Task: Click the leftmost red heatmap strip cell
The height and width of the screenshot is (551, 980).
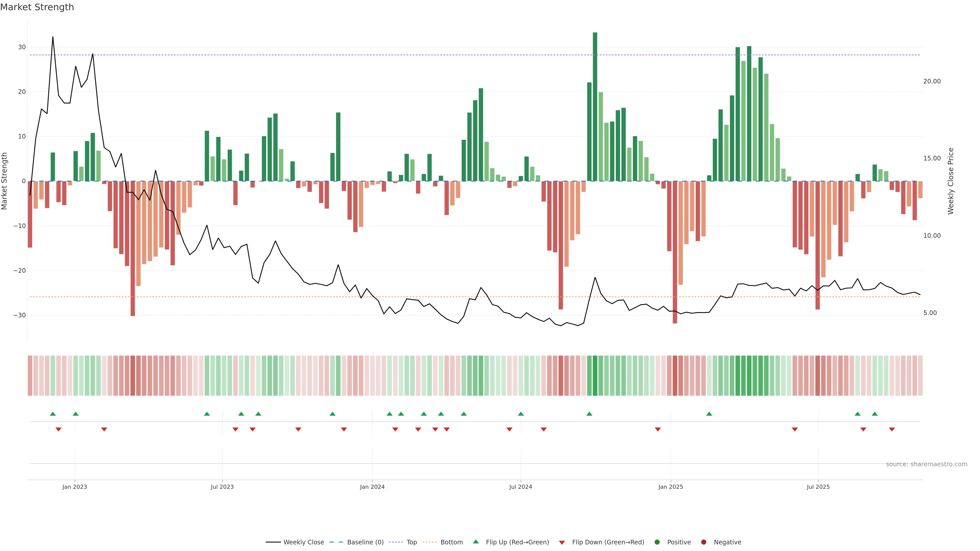Action: pyautogui.click(x=30, y=375)
